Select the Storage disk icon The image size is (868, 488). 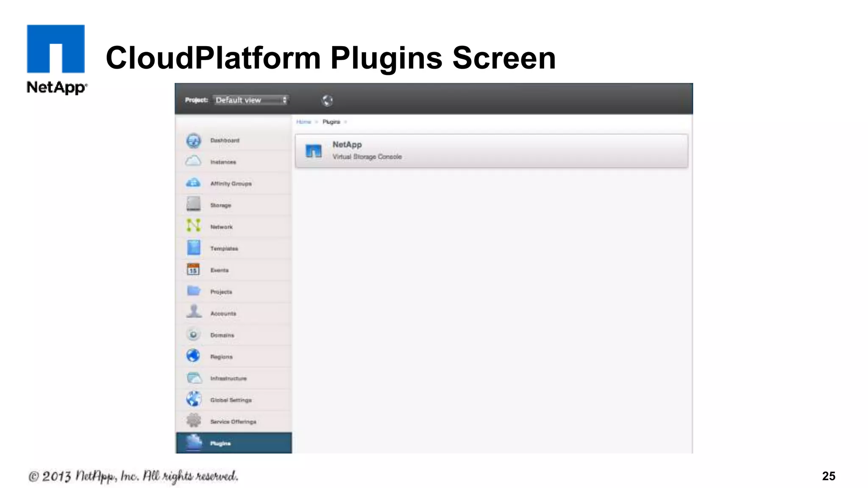point(194,204)
